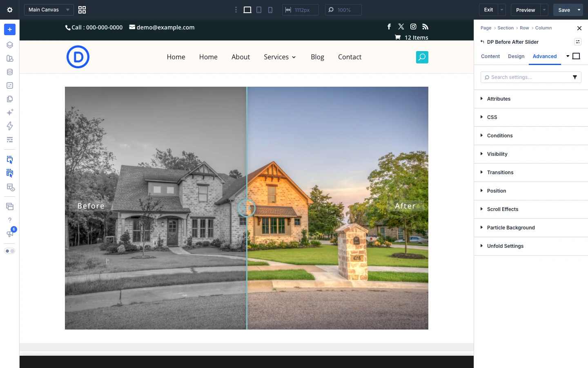Image resolution: width=588 pixels, height=368 pixels.
Task: Click the Section breadcrumb item
Action: click(506, 28)
